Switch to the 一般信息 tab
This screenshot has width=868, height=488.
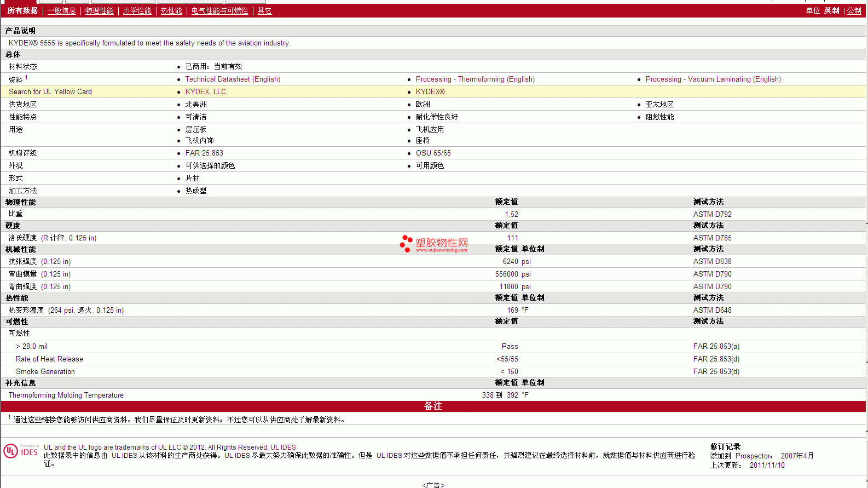[61, 10]
